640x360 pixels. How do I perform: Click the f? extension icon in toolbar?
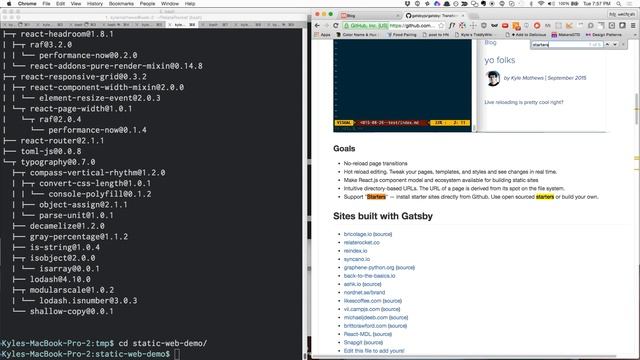[x=452, y=25]
